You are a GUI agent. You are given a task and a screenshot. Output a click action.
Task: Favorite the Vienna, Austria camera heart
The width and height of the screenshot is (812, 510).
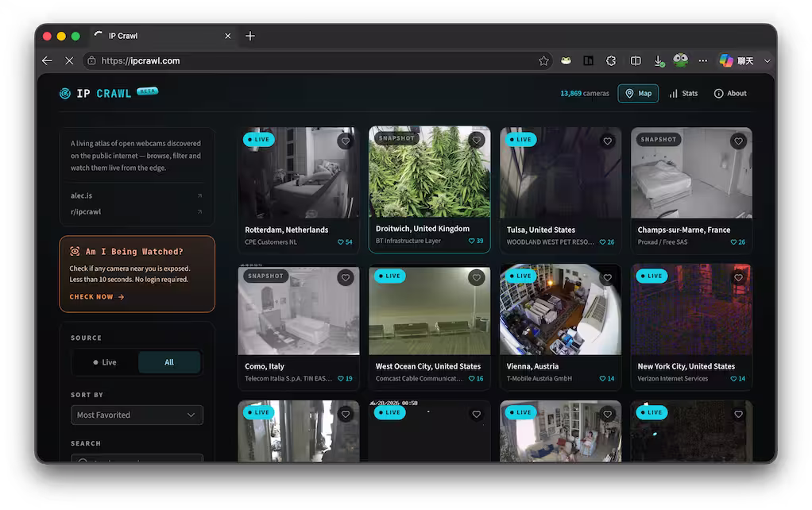click(608, 277)
